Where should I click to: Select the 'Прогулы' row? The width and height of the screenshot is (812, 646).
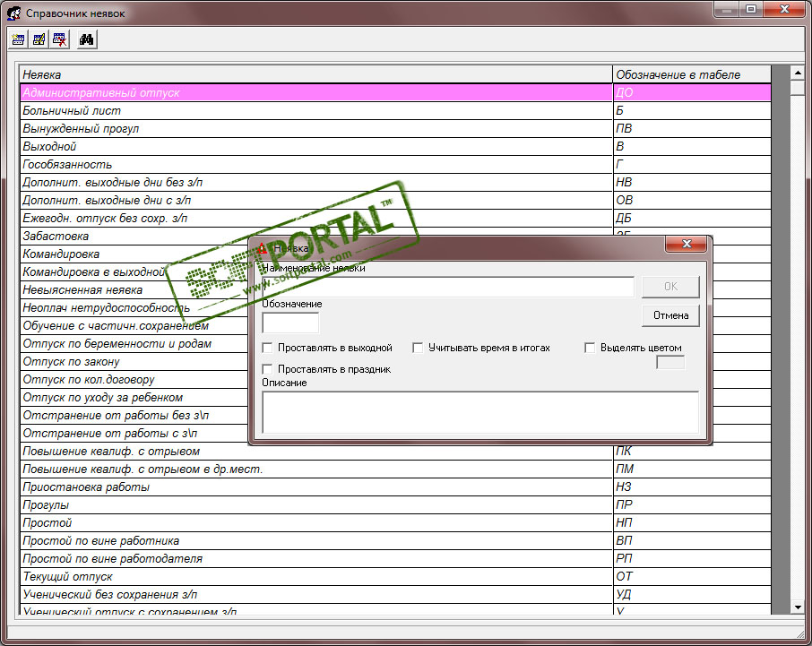coord(395,504)
